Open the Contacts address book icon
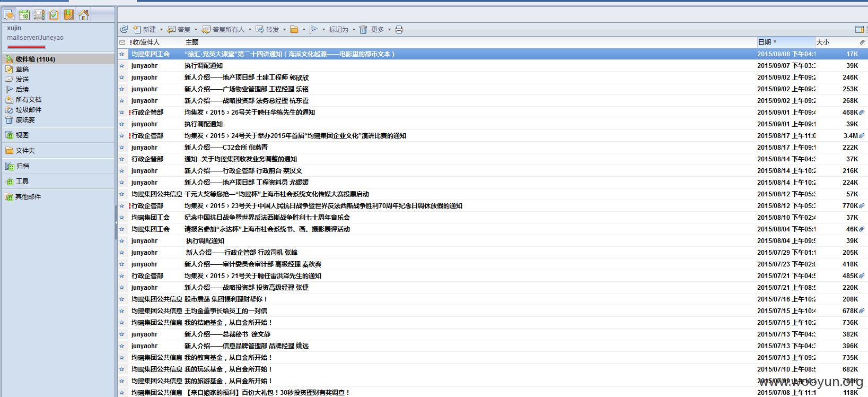 [x=39, y=15]
